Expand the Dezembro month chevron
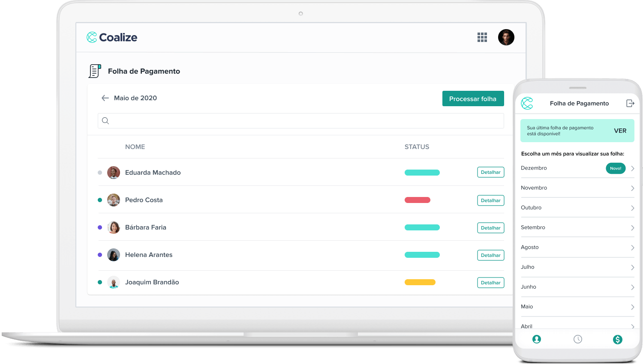This screenshot has height=364, width=643. (x=633, y=168)
